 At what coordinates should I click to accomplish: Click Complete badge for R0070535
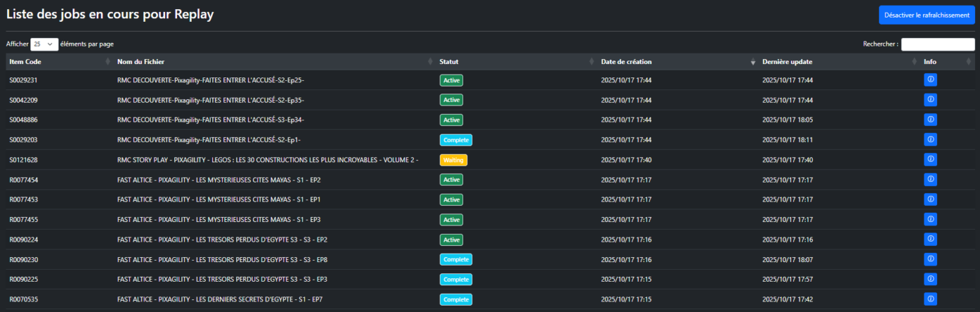(x=456, y=299)
